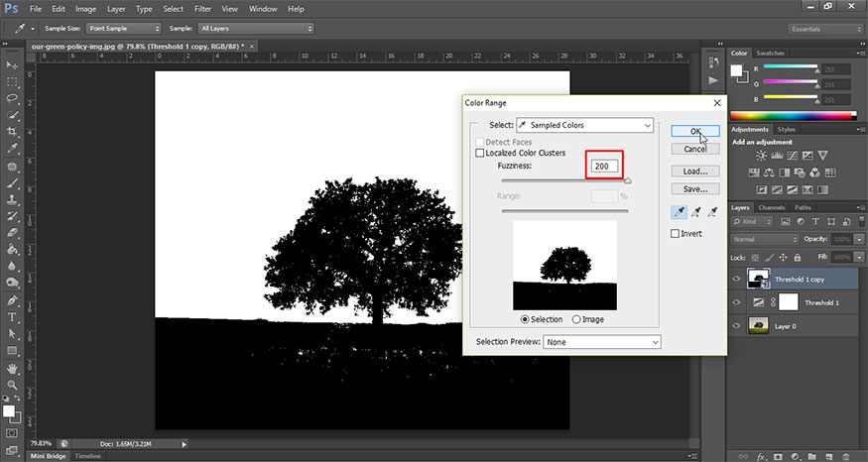Viewport: 868px width, 462px height.
Task: Click the Save... button
Action: tap(695, 188)
